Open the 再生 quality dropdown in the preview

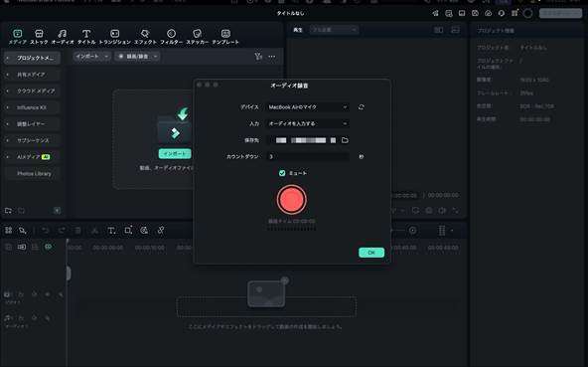click(334, 29)
